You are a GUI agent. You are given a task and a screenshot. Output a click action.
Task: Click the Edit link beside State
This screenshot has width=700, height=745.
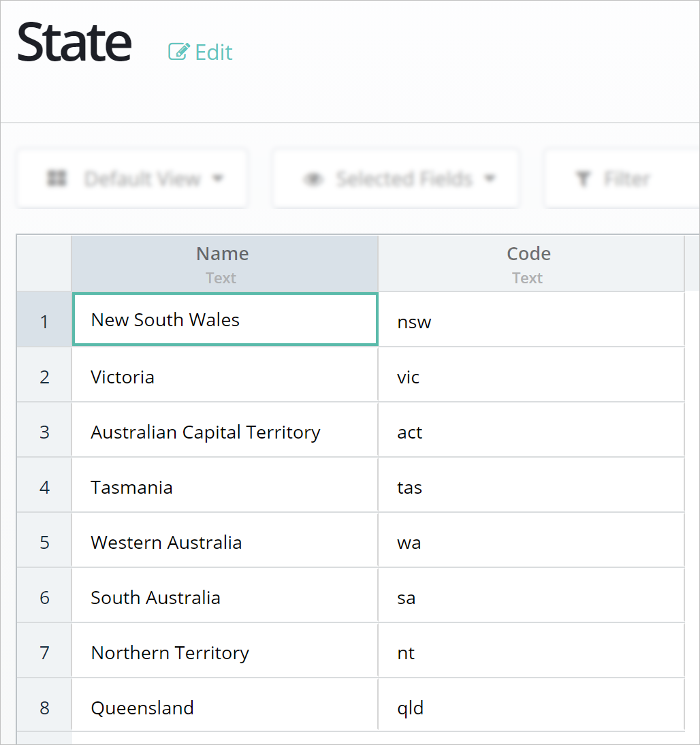pyautogui.click(x=213, y=52)
